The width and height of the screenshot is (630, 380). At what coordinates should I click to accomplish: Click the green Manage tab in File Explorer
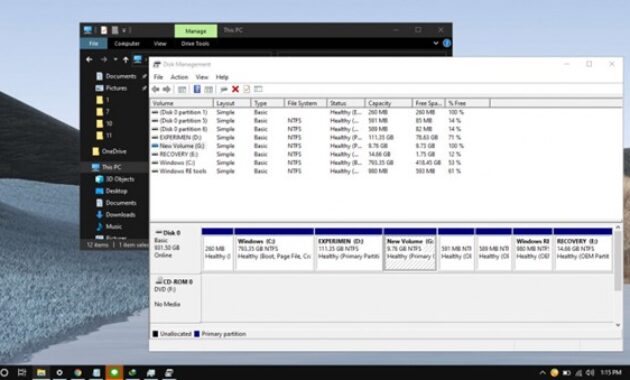pyautogui.click(x=196, y=31)
